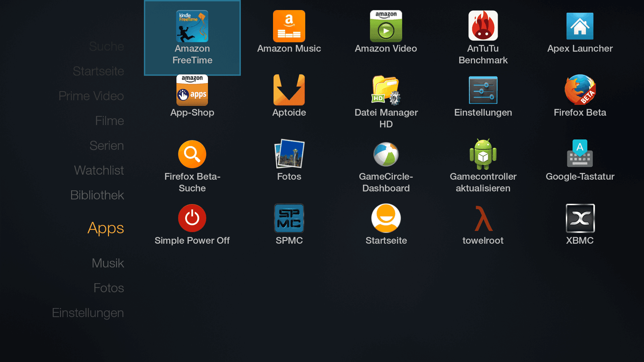The height and width of the screenshot is (362, 644).
Task: Click the Simple Power Off icon
Action: point(192,218)
